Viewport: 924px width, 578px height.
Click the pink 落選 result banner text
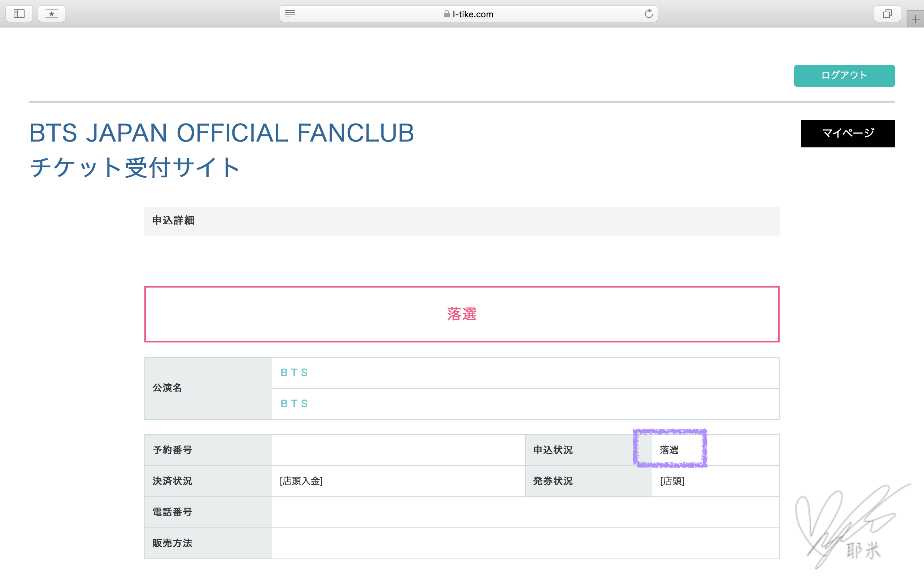click(462, 314)
